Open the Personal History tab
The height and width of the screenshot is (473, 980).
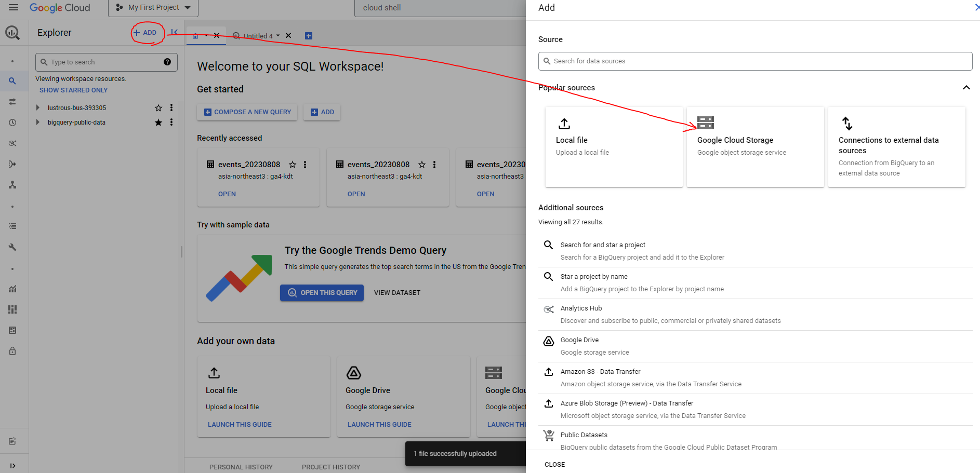241,467
